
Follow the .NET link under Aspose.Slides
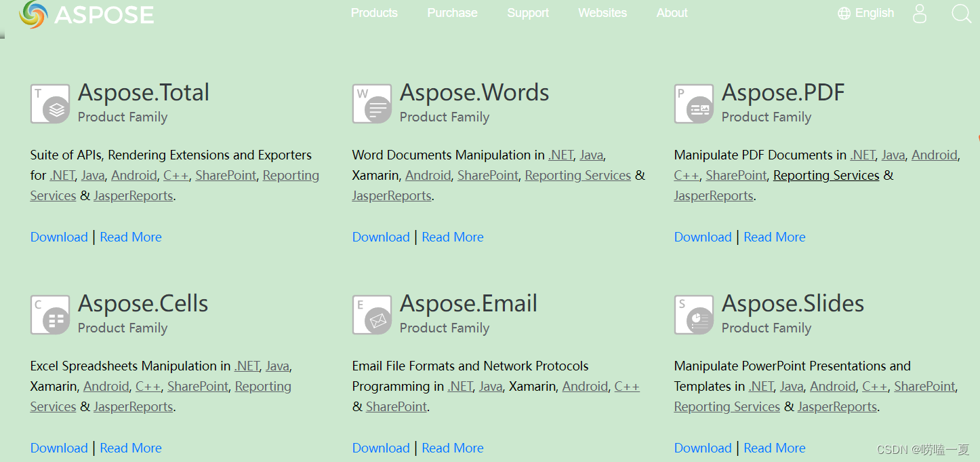(761, 386)
